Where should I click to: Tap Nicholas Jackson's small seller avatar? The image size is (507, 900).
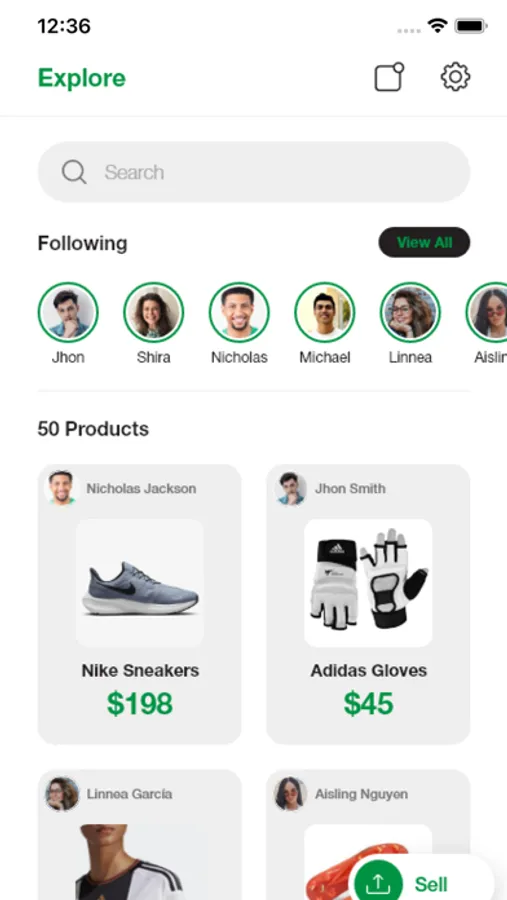coord(61,488)
